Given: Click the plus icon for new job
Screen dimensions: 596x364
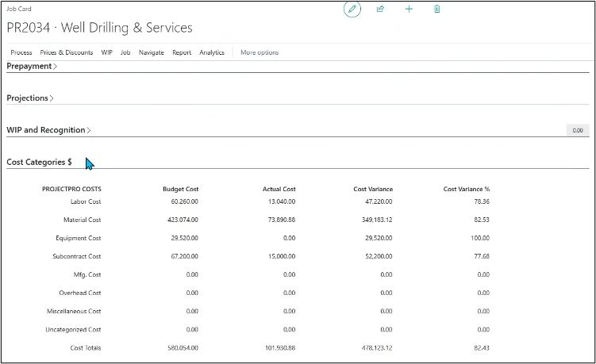Looking at the screenshot, I should pos(409,10).
